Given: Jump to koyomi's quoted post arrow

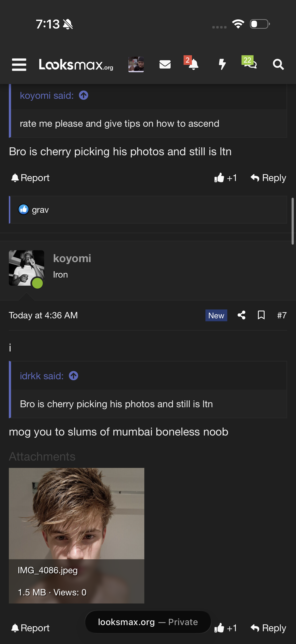Looking at the screenshot, I should click(x=83, y=95).
